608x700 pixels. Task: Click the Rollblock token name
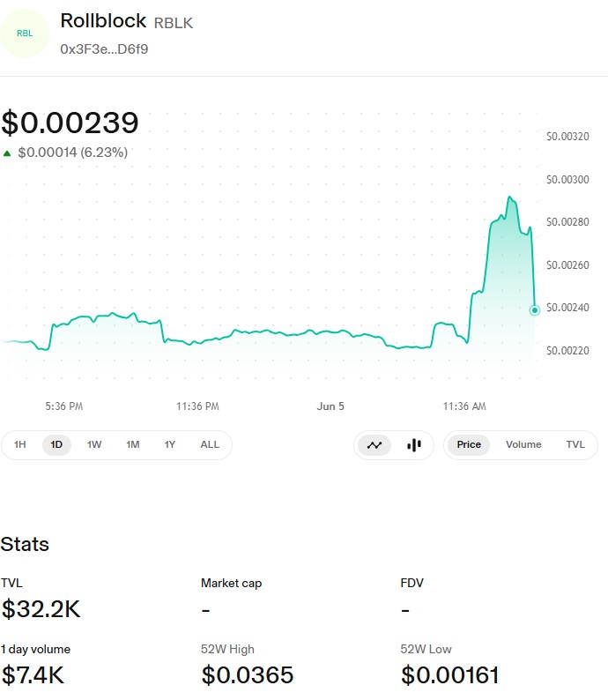pos(103,20)
